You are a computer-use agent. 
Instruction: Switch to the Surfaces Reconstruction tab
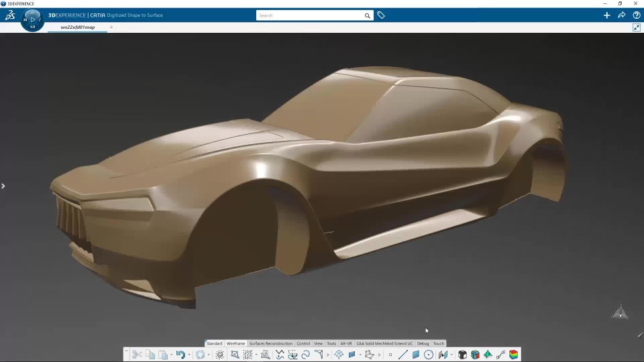point(270,343)
